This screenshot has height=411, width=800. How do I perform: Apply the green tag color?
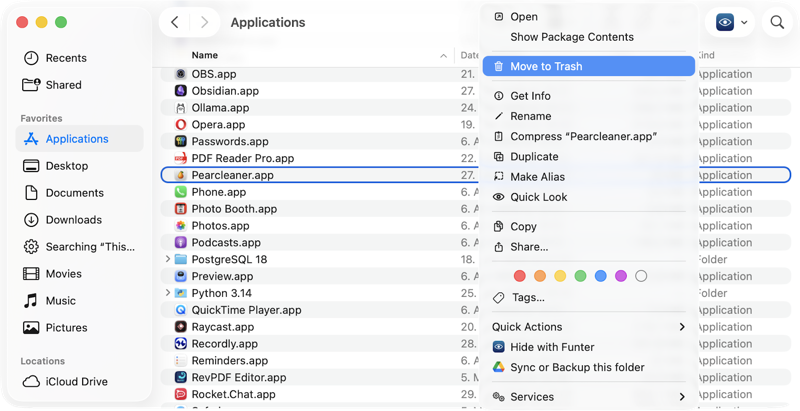point(580,276)
